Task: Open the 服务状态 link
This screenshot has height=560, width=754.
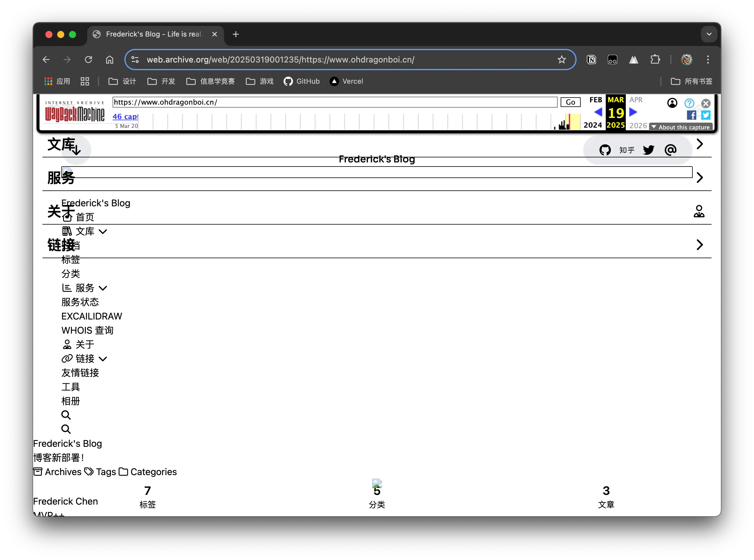Action: tap(80, 302)
